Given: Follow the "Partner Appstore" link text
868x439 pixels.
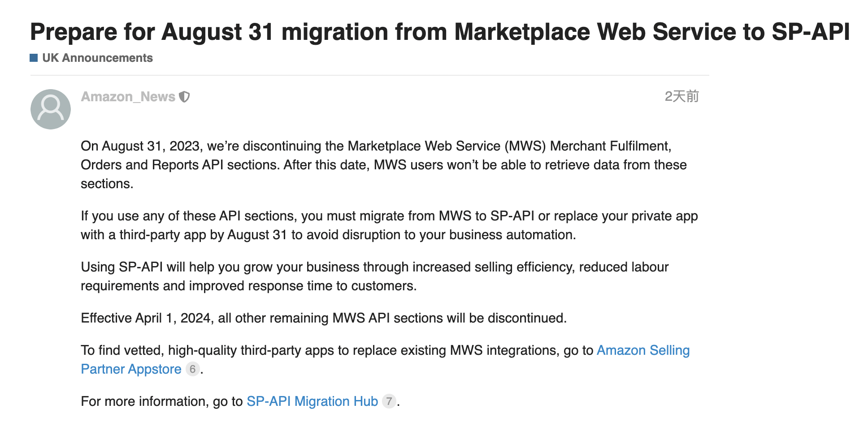Looking at the screenshot, I should click(131, 369).
